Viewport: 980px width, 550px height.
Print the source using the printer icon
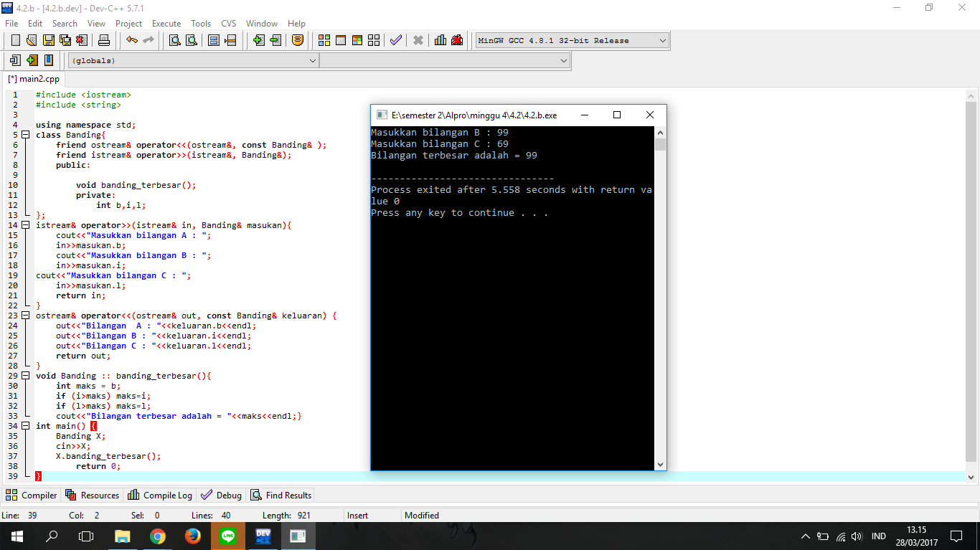[x=104, y=40]
